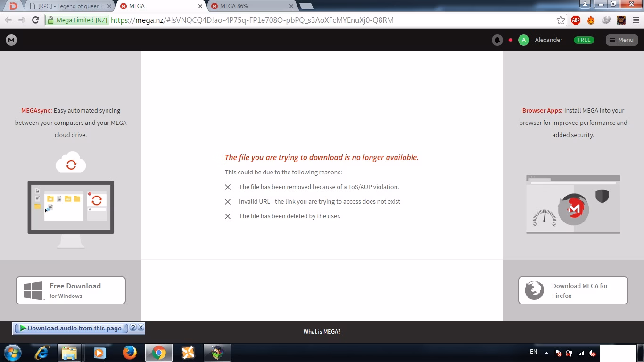Viewport: 644px width, 362px height.
Task: Click the MEGAsync cloud sync icon
Action: [x=71, y=163]
